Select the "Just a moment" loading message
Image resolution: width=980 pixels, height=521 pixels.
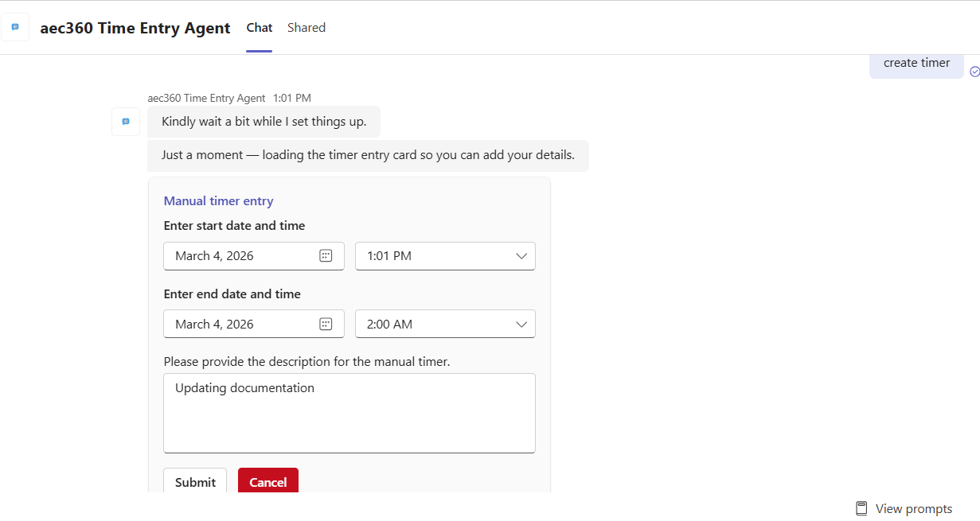(x=368, y=155)
